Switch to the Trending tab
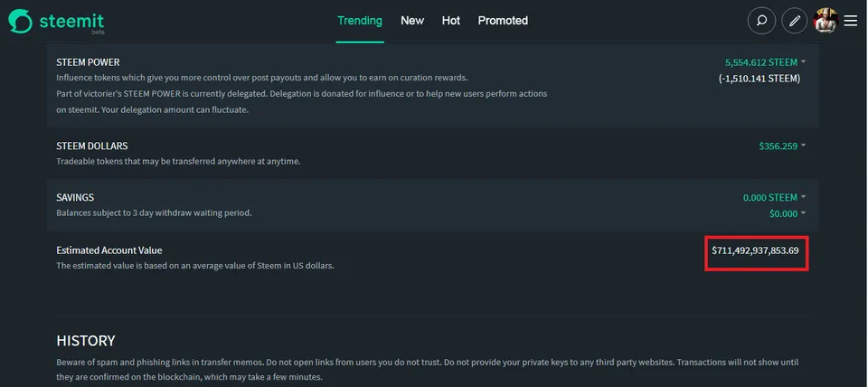This screenshot has height=387, width=868. (360, 21)
